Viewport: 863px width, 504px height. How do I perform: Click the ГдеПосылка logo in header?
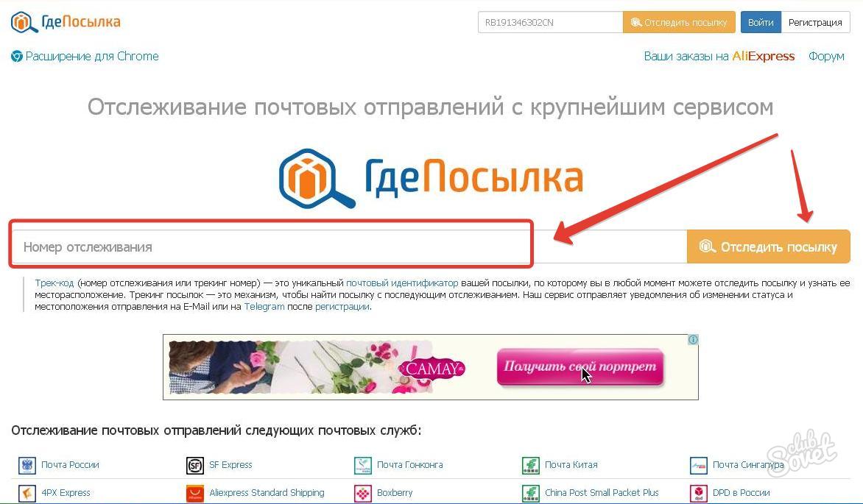click(x=66, y=22)
